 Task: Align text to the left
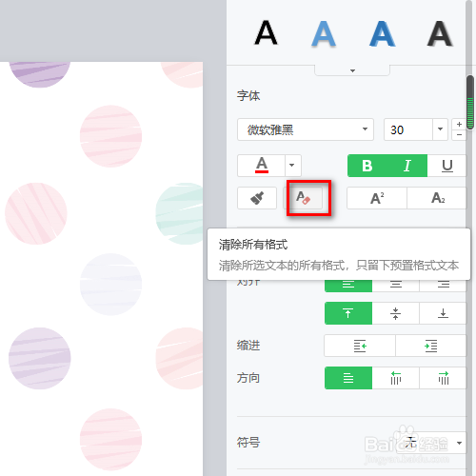(x=348, y=285)
